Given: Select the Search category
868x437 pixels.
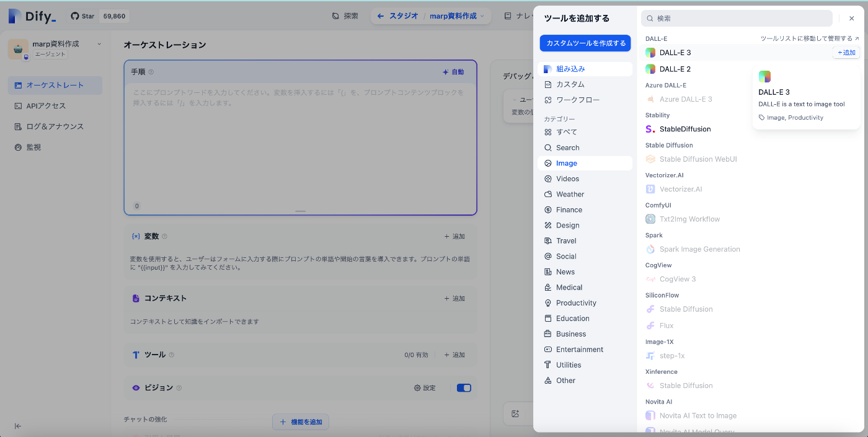Looking at the screenshot, I should 585,148.
